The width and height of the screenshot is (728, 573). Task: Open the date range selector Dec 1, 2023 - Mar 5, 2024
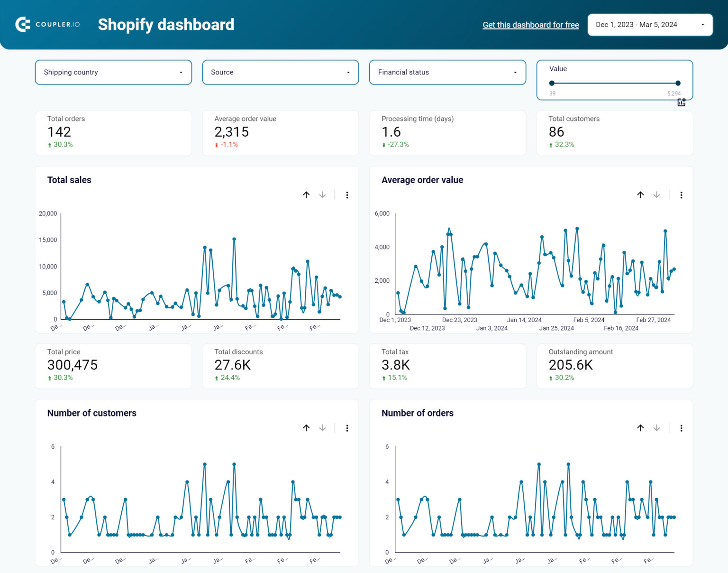650,24
